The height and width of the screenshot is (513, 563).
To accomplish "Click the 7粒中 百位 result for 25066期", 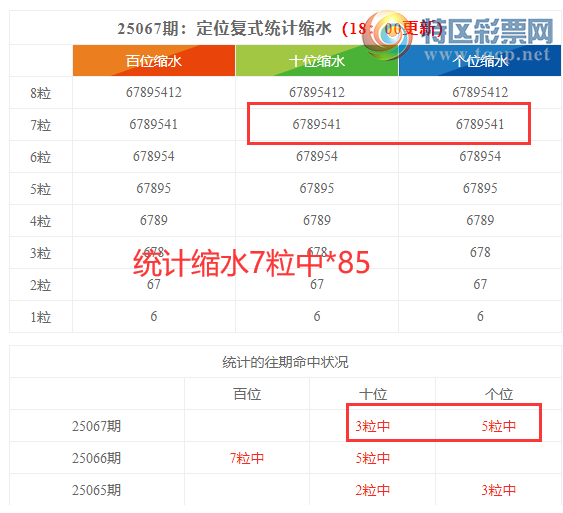I will click(x=247, y=458).
